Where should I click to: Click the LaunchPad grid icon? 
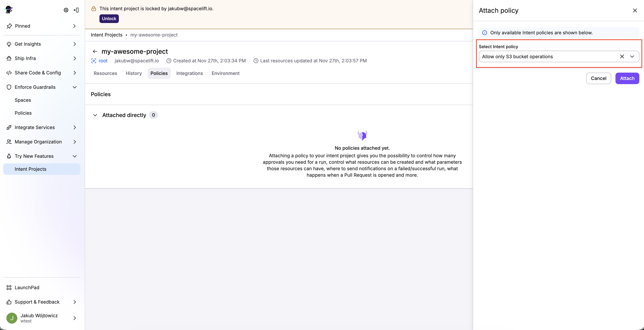pos(9,287)
